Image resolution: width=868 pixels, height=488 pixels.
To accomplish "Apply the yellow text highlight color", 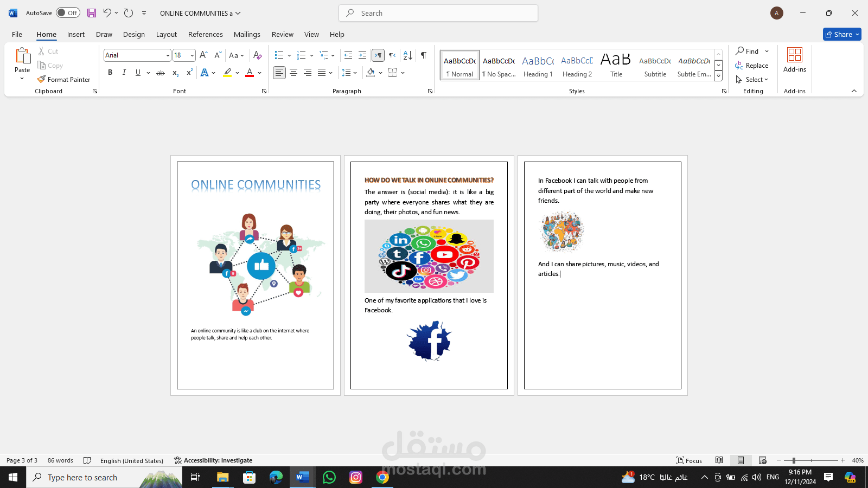I will 227,73.
